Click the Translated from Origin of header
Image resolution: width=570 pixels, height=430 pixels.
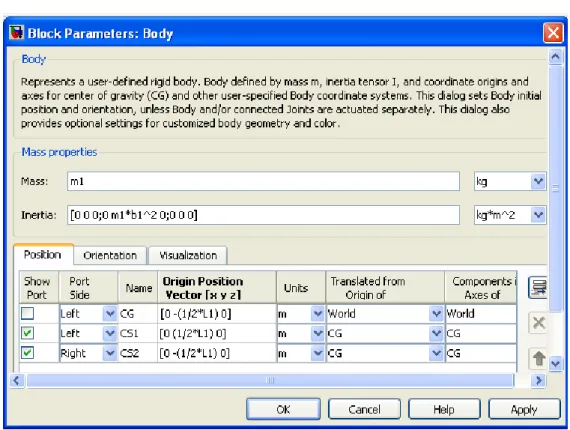385,288
